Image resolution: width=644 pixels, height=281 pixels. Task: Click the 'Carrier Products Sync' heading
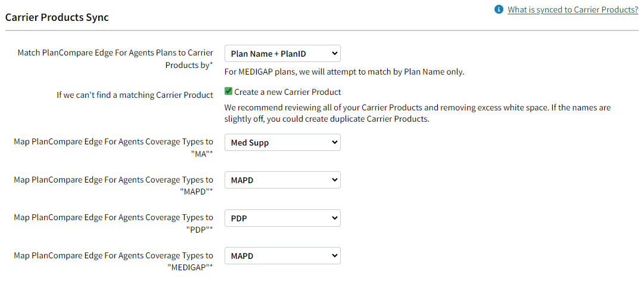(57, 18)
